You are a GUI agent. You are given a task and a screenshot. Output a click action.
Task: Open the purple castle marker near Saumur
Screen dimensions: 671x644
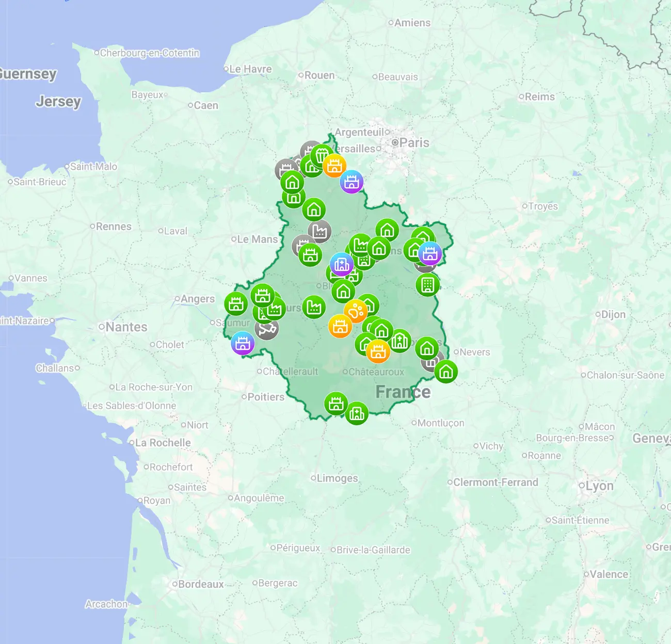click(x=243, y=344)
